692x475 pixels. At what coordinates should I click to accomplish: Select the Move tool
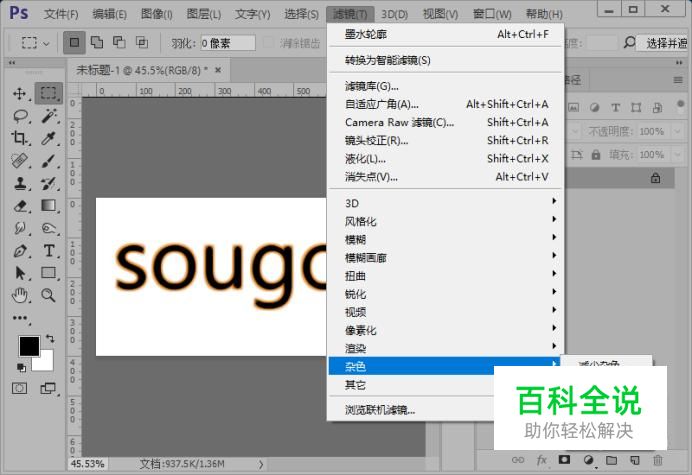click(19, 94)
